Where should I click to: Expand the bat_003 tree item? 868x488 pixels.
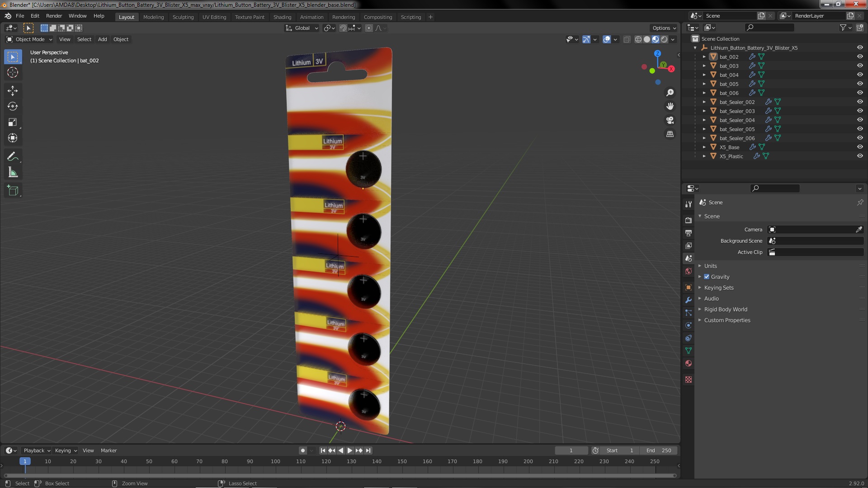click(x=704, y=66)
